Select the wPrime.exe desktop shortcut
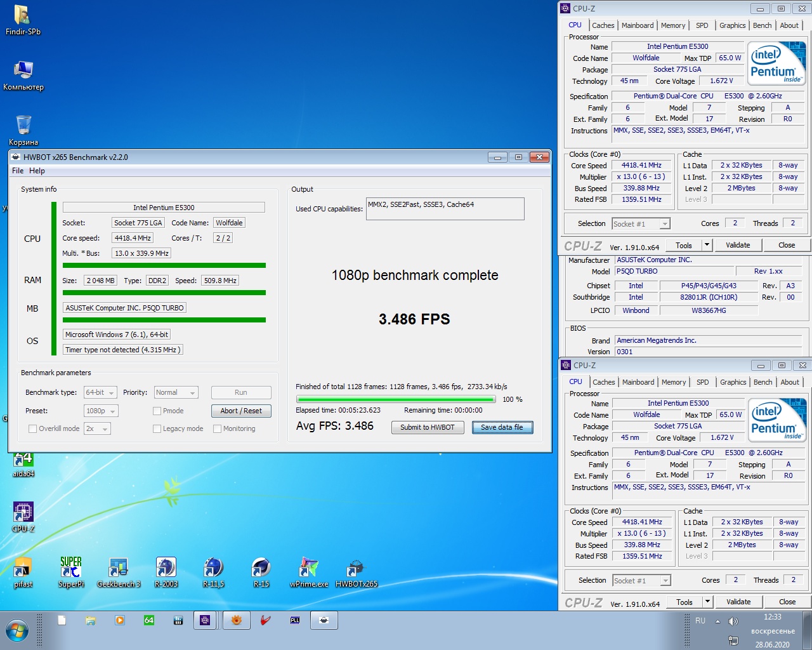The height and width of the screenshot is (650, 812). point(309,572)
